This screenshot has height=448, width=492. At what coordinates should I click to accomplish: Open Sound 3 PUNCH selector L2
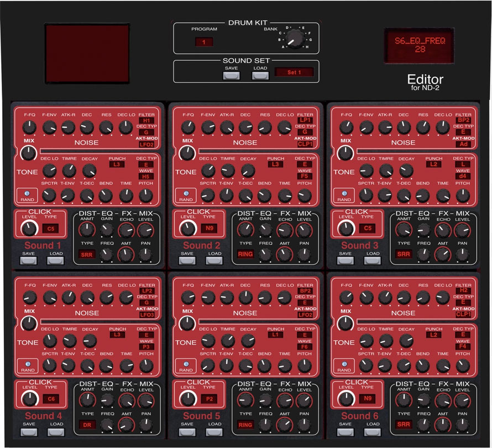click(433, 164)
